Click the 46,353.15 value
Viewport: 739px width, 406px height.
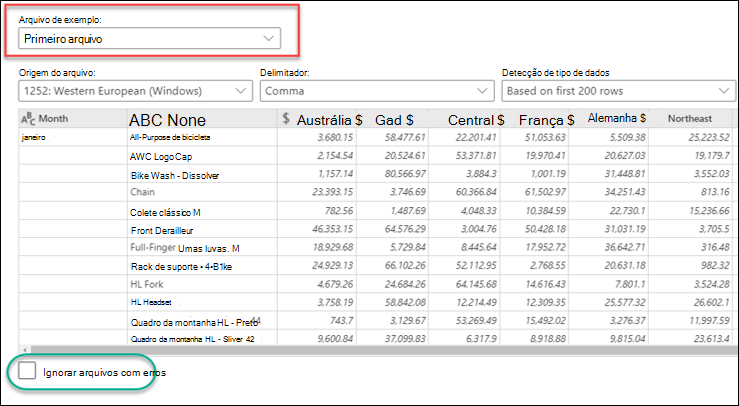click(332, 229)
